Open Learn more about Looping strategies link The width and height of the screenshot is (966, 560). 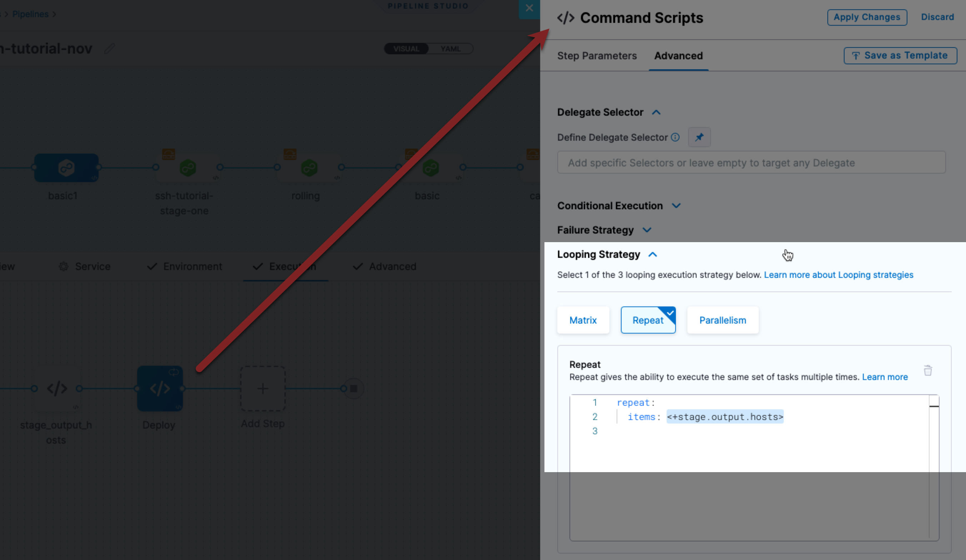pyautogui.click(x=838, y=275)
